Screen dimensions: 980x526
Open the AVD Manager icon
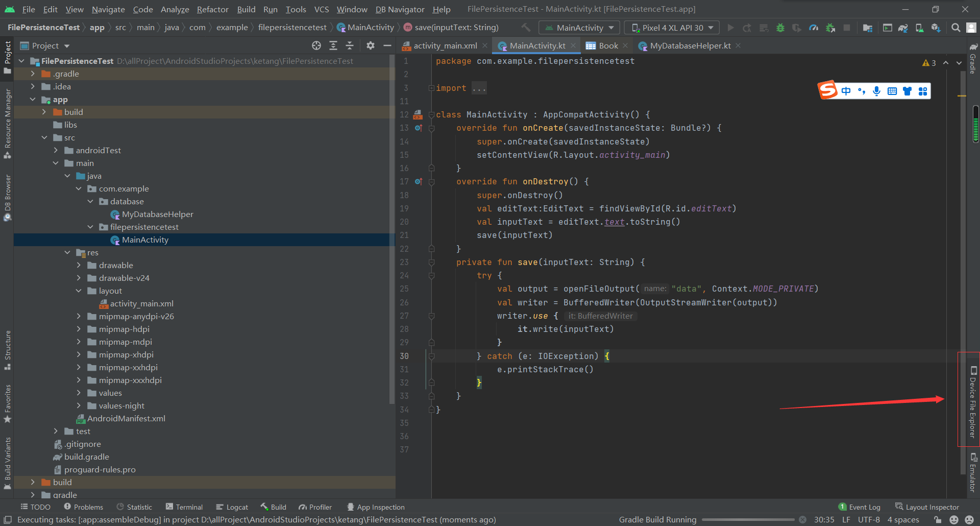tap(919, 28)
